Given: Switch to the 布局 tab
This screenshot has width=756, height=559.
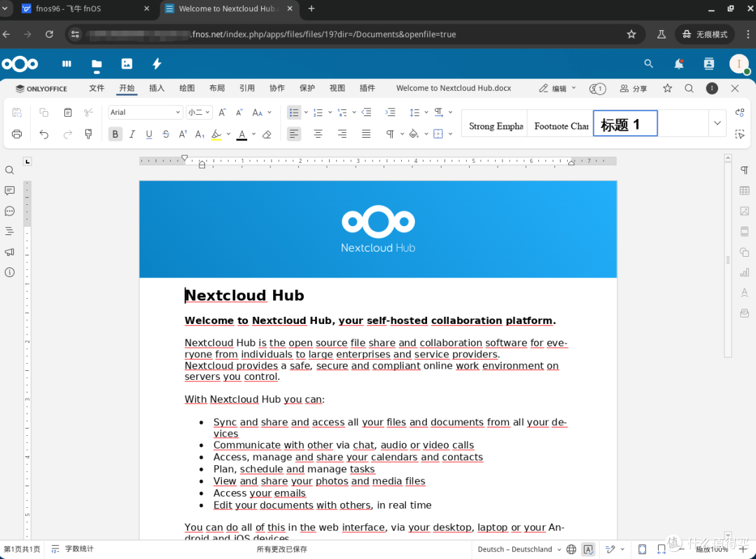Looking at the screenshot, I should point(217,88).
